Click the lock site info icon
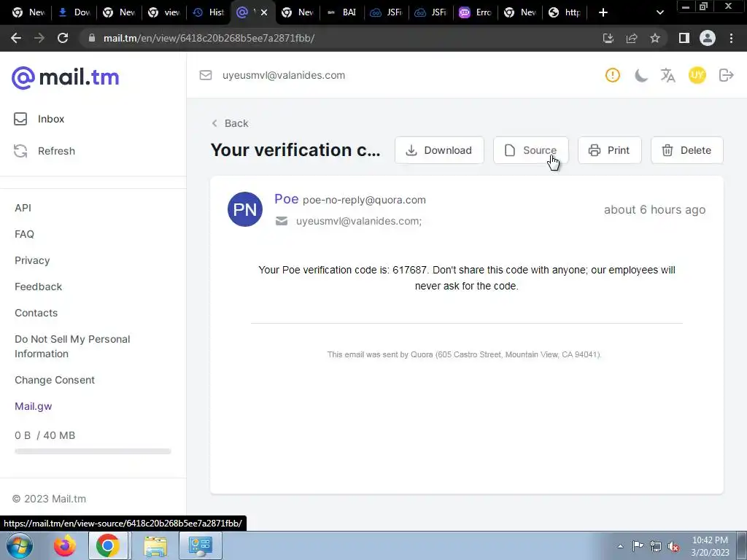Viewport: 747px width, 560px height. click(x=92, y=38)
